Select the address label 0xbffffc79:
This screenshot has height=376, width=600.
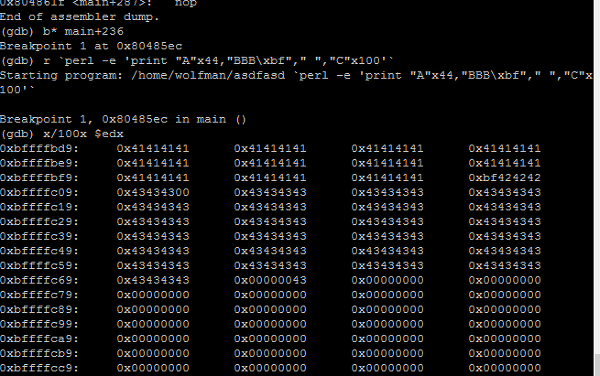pyautogui.click(x=39, y=295)
